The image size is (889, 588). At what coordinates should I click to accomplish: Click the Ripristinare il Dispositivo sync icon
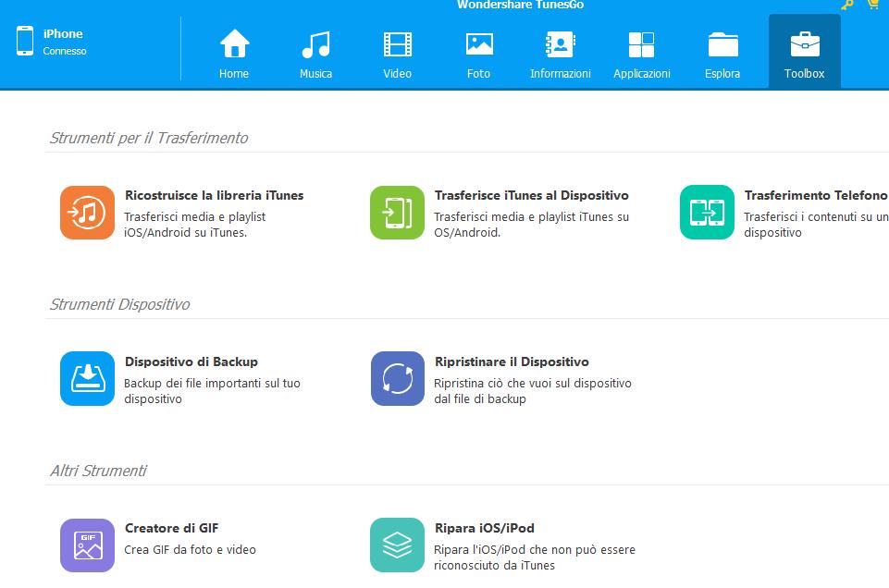click(x=397, y=378)
